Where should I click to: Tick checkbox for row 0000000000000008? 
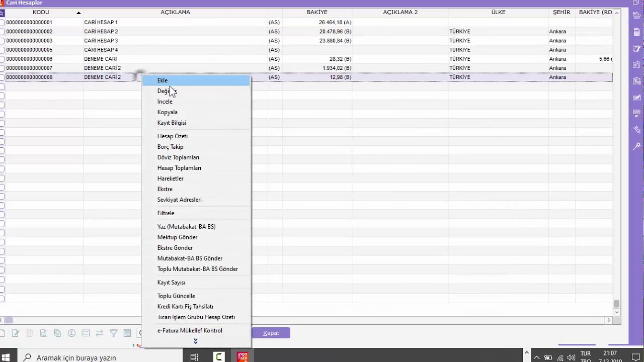[2, 77]
